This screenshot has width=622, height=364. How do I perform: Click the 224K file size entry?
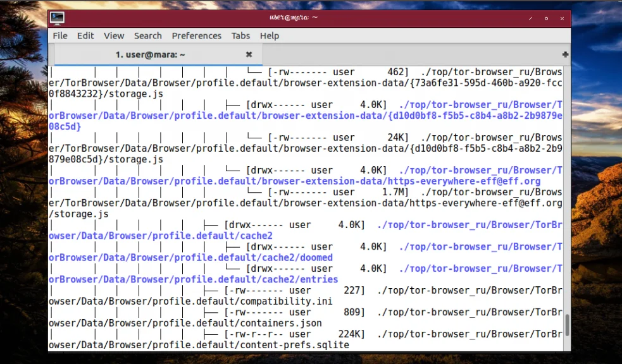coord(351,334)
